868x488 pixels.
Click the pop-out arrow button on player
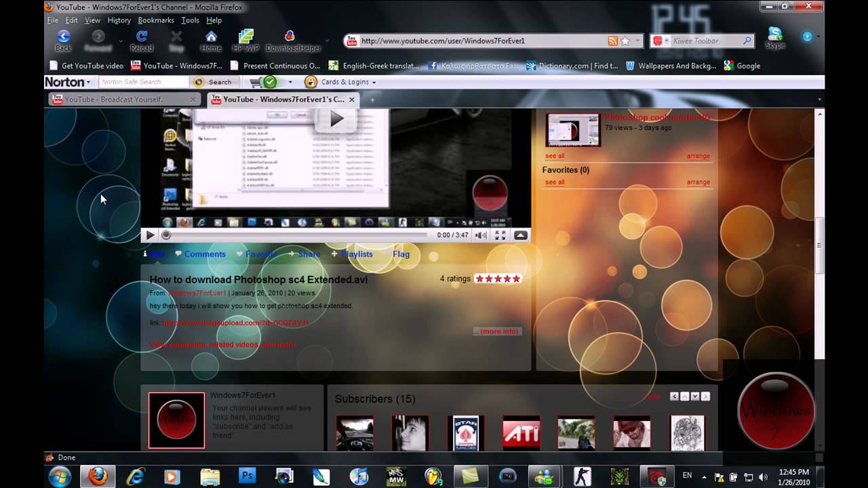pyautogui.click(x=520, y=235)
